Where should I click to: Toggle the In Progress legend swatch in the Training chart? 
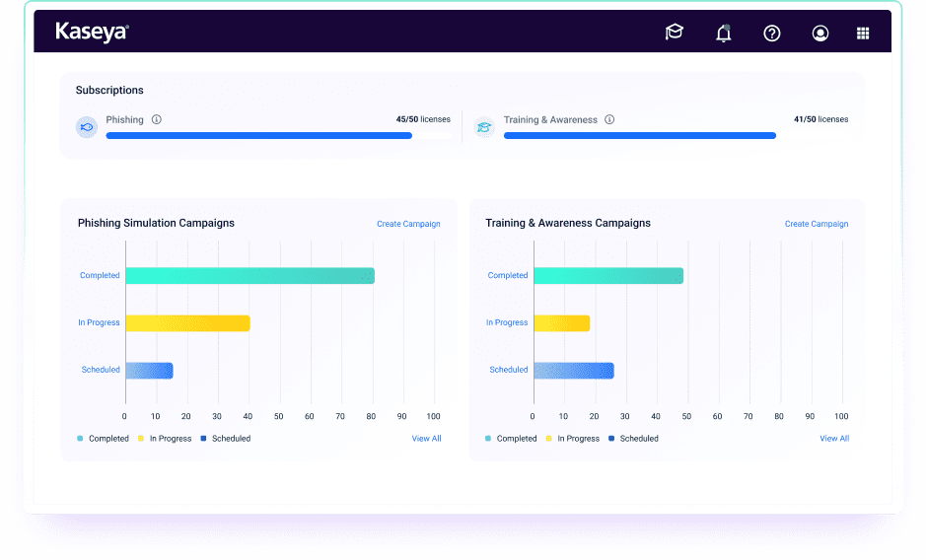click(x=548, y=439)
